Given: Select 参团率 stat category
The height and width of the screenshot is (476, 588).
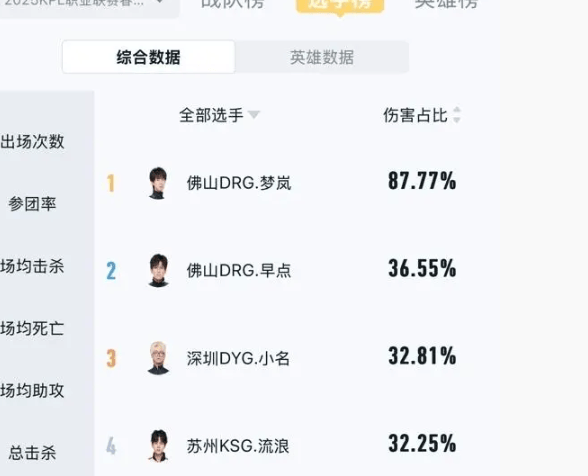Looking at the screenshot, I should click(32, 204).
